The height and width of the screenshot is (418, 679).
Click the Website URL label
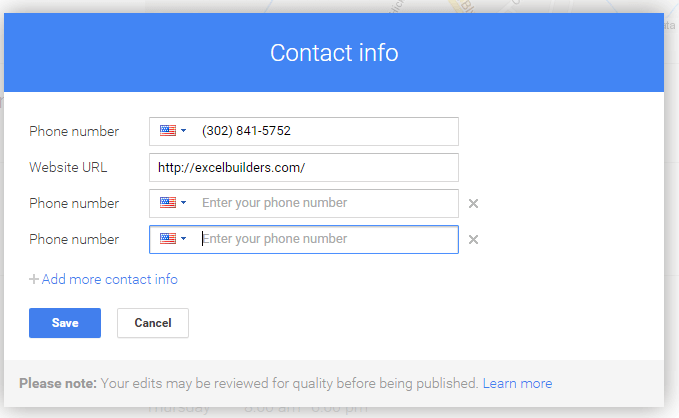(x=68, y=167)
